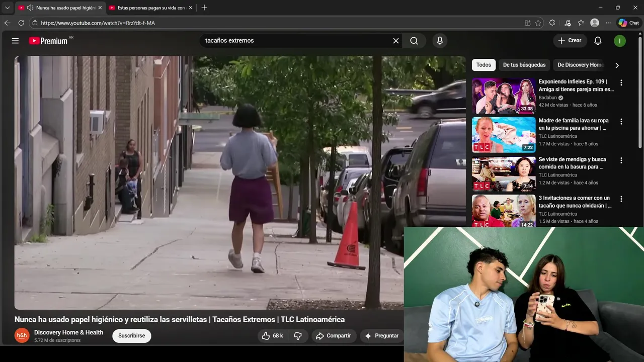Switch to 'Nunca ha usado papel higiénico' tab
The image size is (644, 362).
[x=60, y=8]
